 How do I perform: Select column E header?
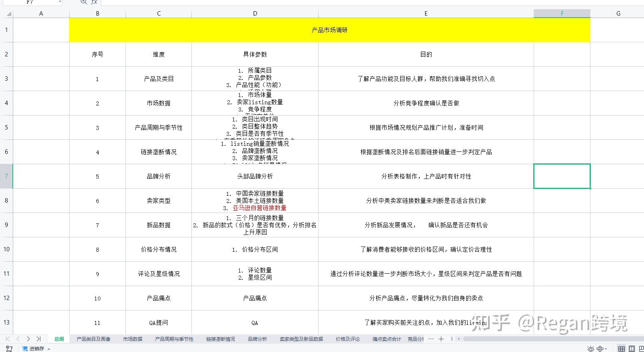426,14
